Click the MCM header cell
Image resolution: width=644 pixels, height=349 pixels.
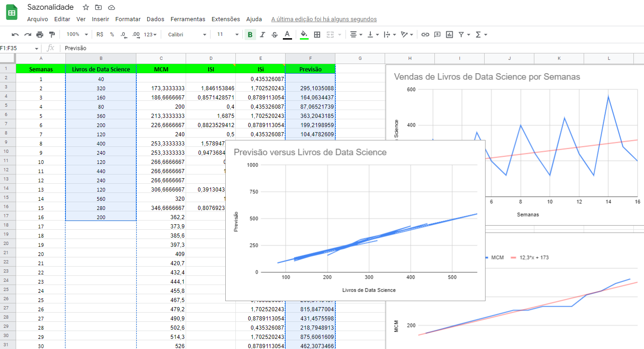tap(161, 69)
